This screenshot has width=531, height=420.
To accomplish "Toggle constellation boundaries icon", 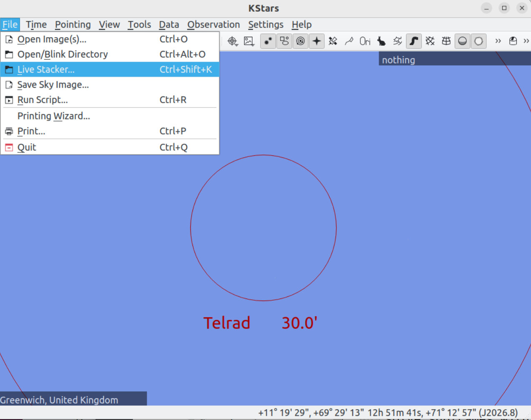I will 397,41.
